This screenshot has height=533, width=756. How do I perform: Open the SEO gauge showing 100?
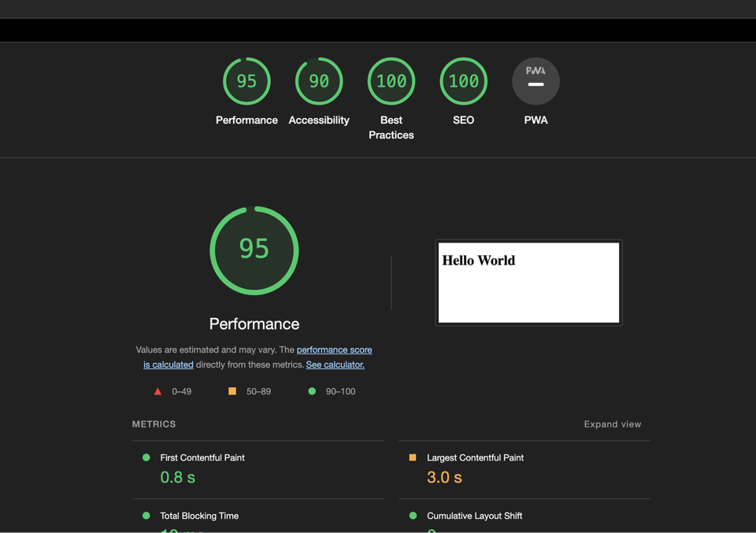[x=463, y=81]
